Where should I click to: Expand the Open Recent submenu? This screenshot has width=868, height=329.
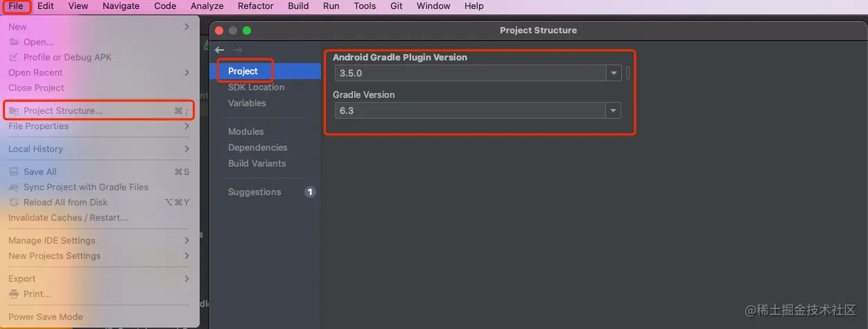(x=186, y=73)
